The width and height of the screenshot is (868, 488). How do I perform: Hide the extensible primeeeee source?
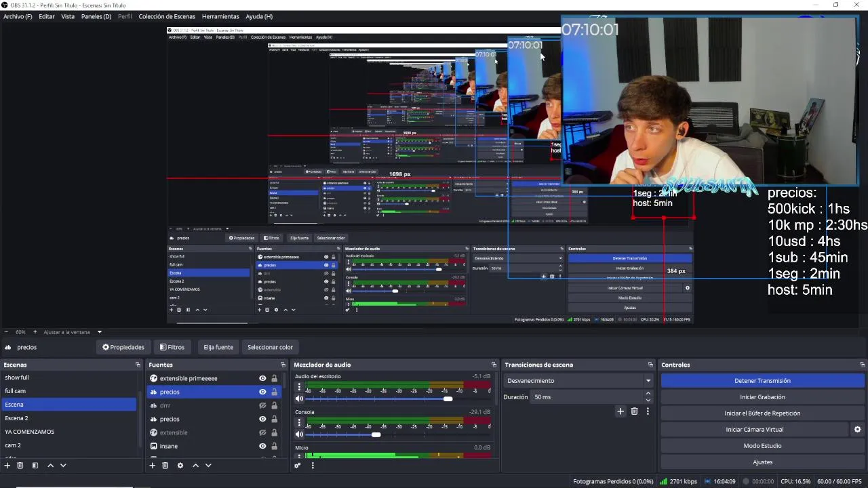click(262, 378)
